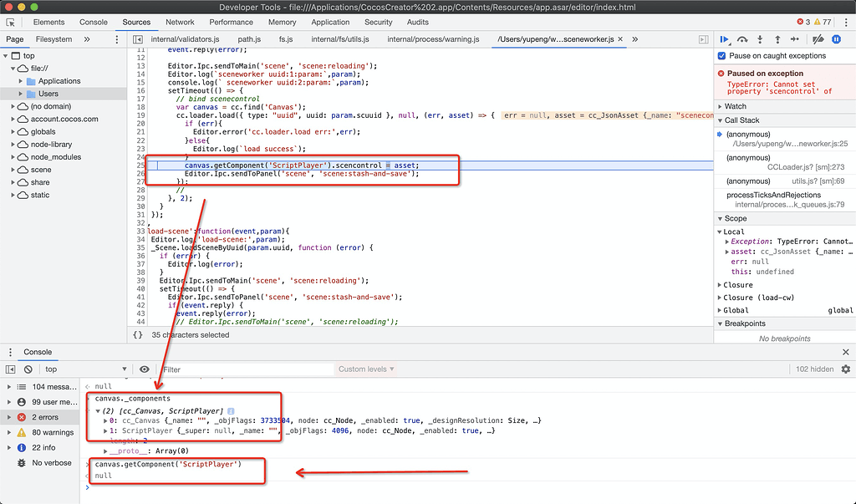Switch to the Network tab
The width and height of the screenshot is (856, 504).
pyautogui.click(x=181, y=22)
